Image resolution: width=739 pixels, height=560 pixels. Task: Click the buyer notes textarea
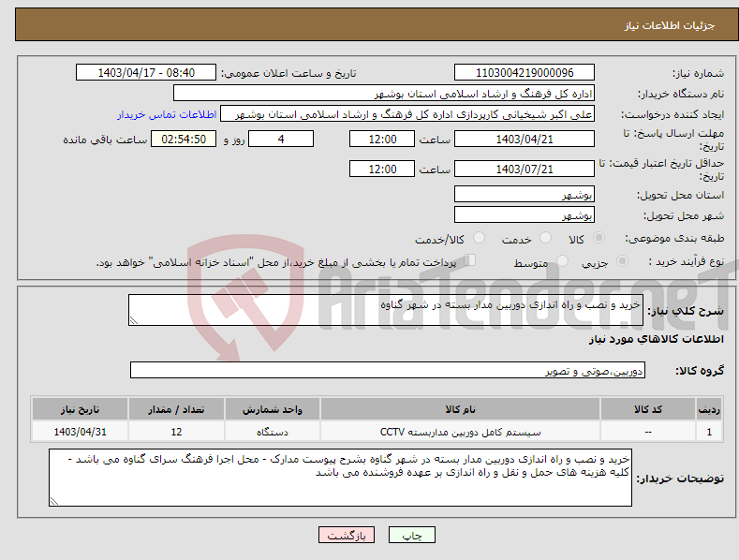[340, 478]
